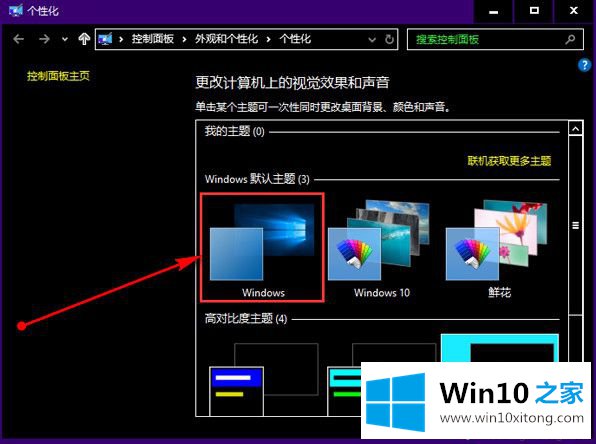Click the 高对比度主题 (4) heading
Viewport: 596px width, 444px height.
[246, 318]
